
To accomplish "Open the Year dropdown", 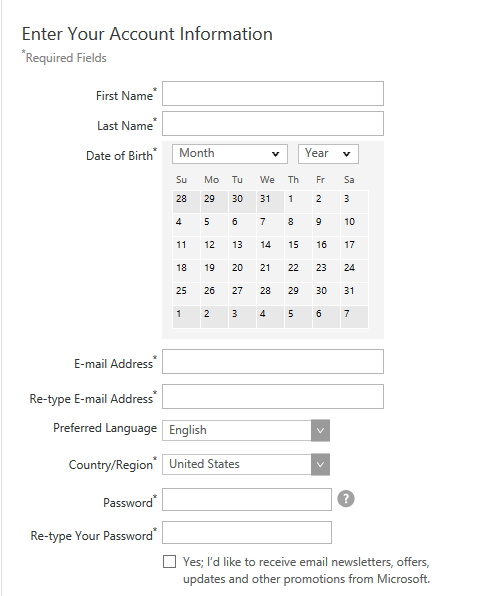I will pyautogui.click(x=328, y=154).
